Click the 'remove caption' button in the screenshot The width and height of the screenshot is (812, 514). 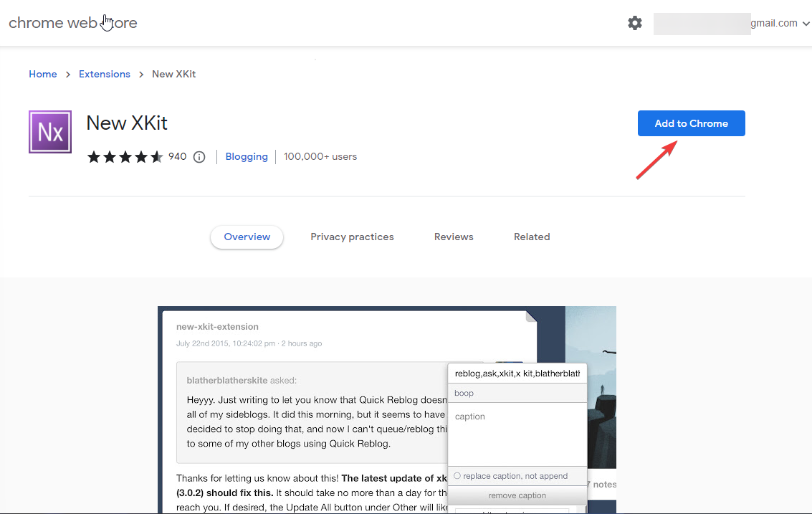(517, 495)
